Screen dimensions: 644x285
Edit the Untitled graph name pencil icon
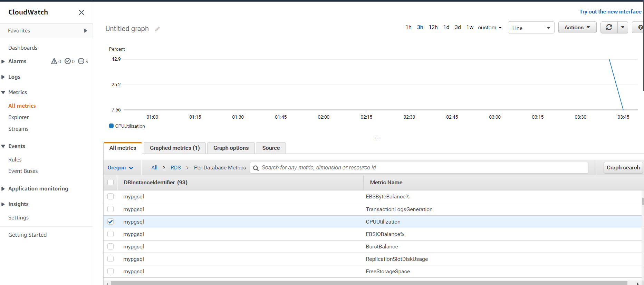tap(157, 29)
